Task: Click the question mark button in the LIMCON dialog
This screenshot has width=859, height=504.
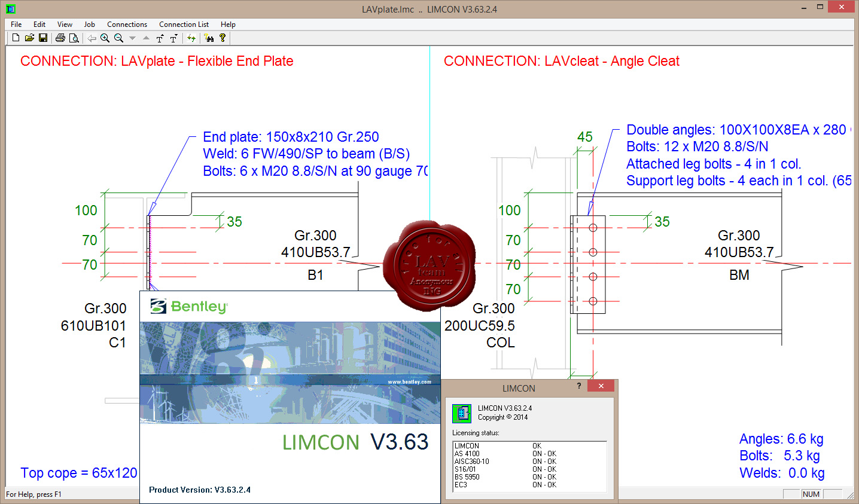Action: 578,386
